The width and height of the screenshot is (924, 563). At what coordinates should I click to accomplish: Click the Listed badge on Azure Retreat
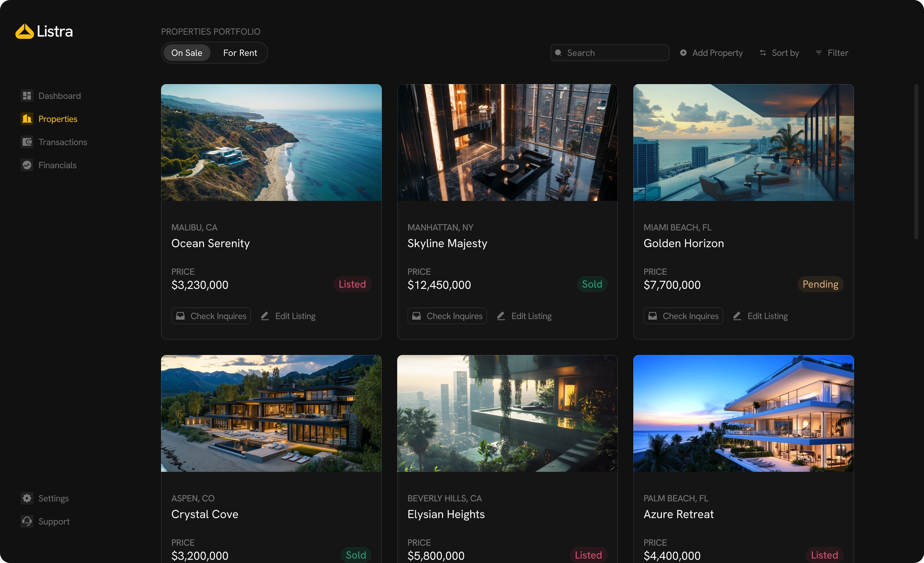pyautogui.click(x=824, y=555)
